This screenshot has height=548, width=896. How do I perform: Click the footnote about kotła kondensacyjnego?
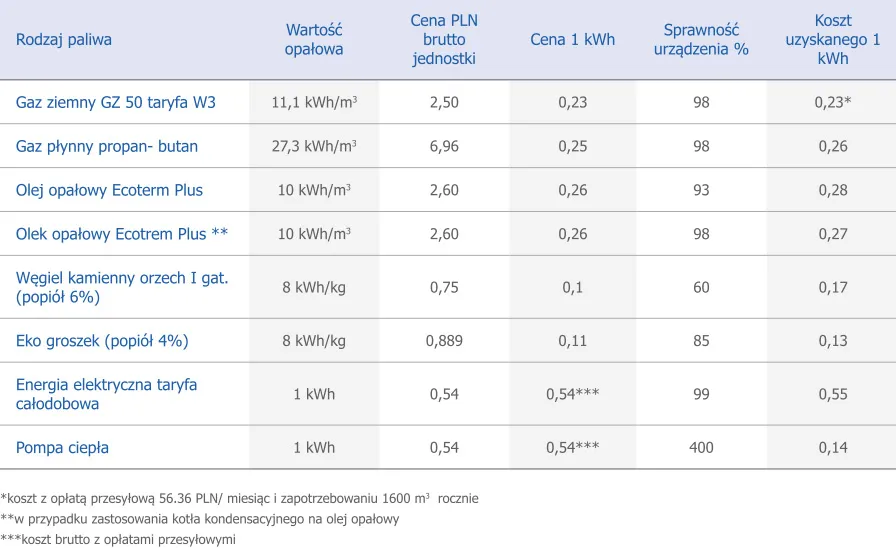(x=200, y=519)
